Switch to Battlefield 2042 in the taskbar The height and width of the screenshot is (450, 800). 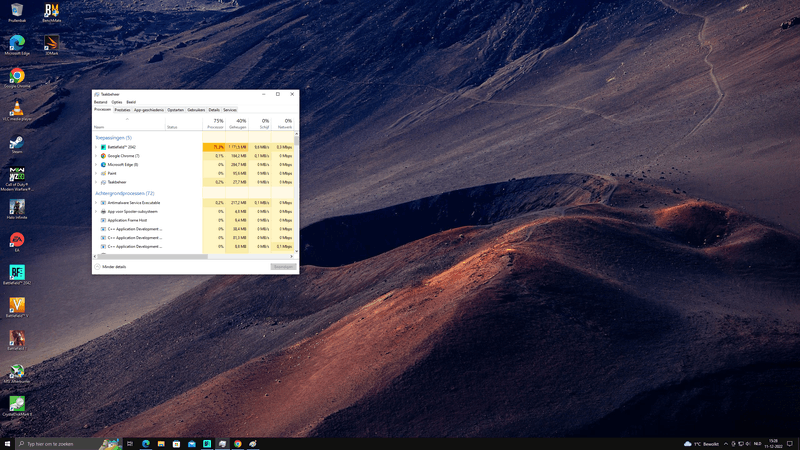[x=207, y=444]
